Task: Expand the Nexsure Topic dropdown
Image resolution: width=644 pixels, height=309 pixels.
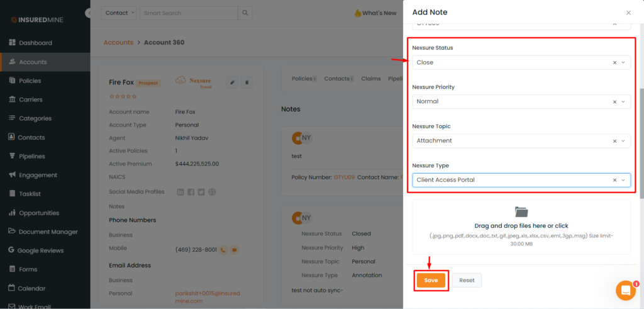Action: pyautogui.click(x=623, y=141)
